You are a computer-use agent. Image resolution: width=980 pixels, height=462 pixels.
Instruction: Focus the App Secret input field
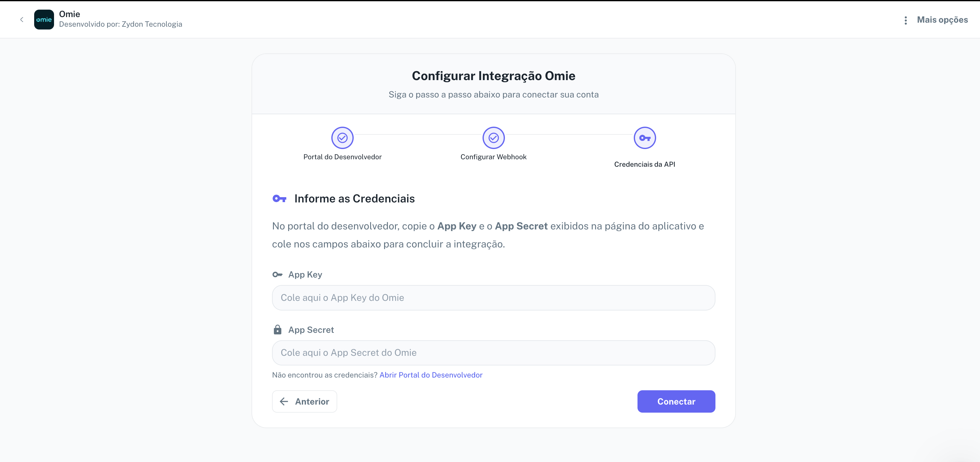493,353
